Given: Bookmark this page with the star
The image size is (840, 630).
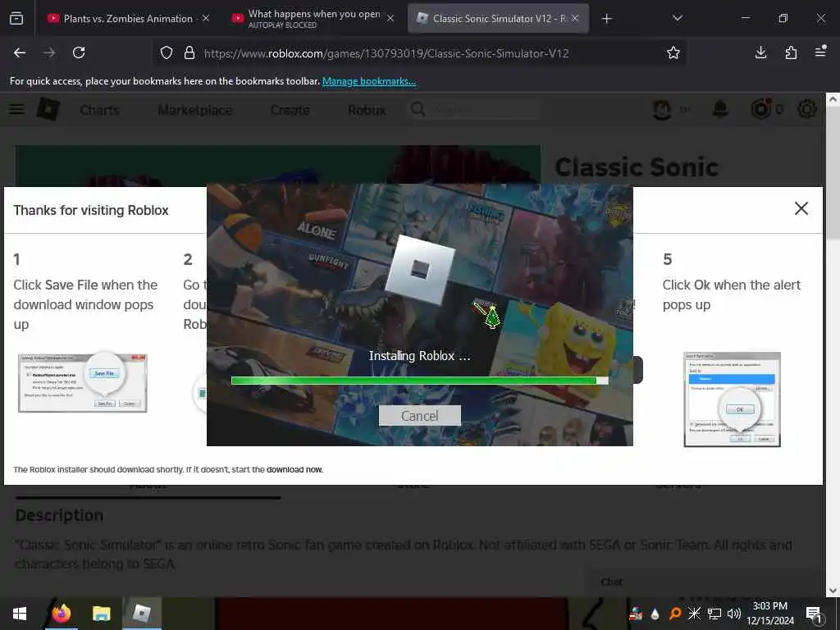Looking at the screenshot, I should [673, 52].
